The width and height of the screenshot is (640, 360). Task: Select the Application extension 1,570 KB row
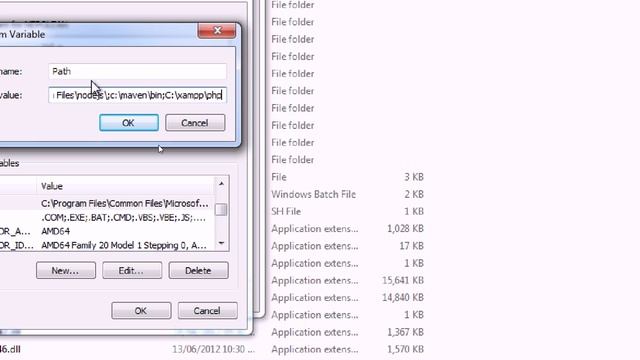pos(347,349)
